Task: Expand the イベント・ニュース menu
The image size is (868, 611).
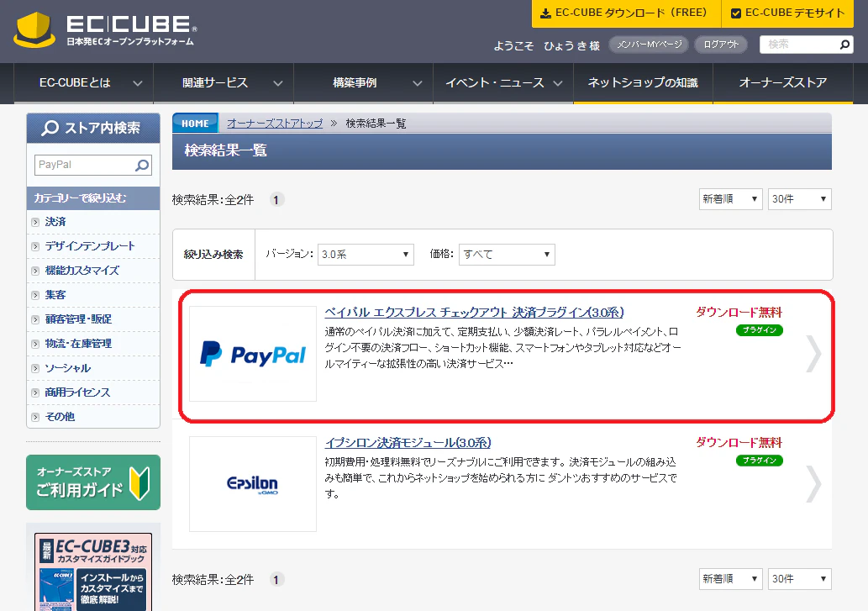Action: 503,83
